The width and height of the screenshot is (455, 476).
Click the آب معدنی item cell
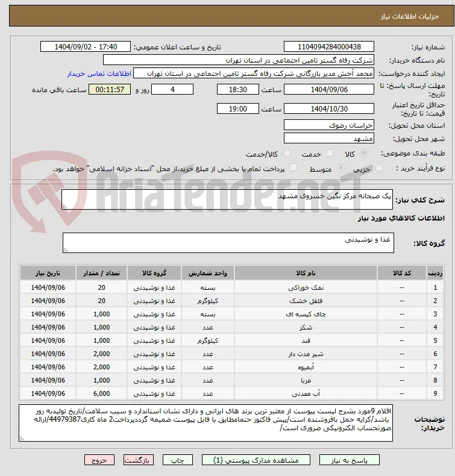306,393
